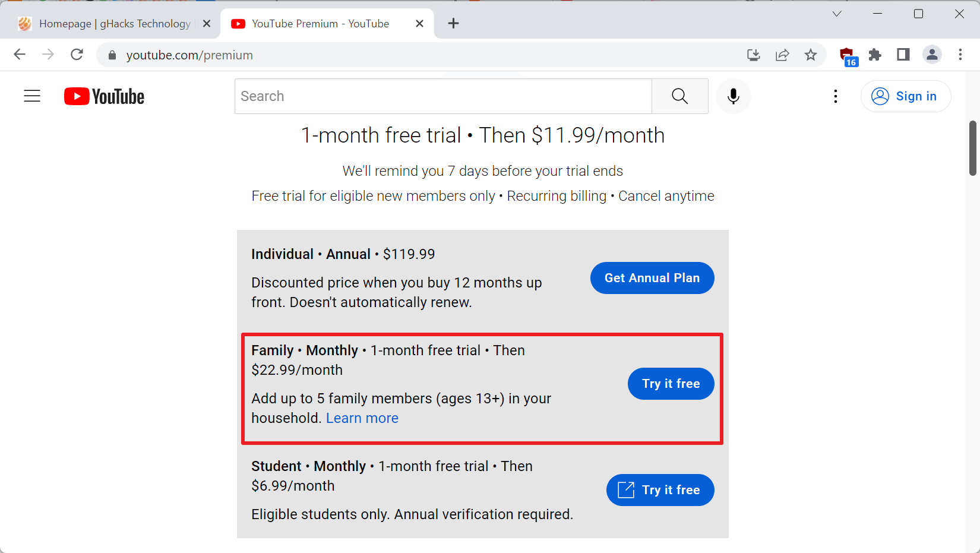This screenshot has width=980, height=553.
Task: Open YouTube settings three-dot menu
Action: [836, 96]
